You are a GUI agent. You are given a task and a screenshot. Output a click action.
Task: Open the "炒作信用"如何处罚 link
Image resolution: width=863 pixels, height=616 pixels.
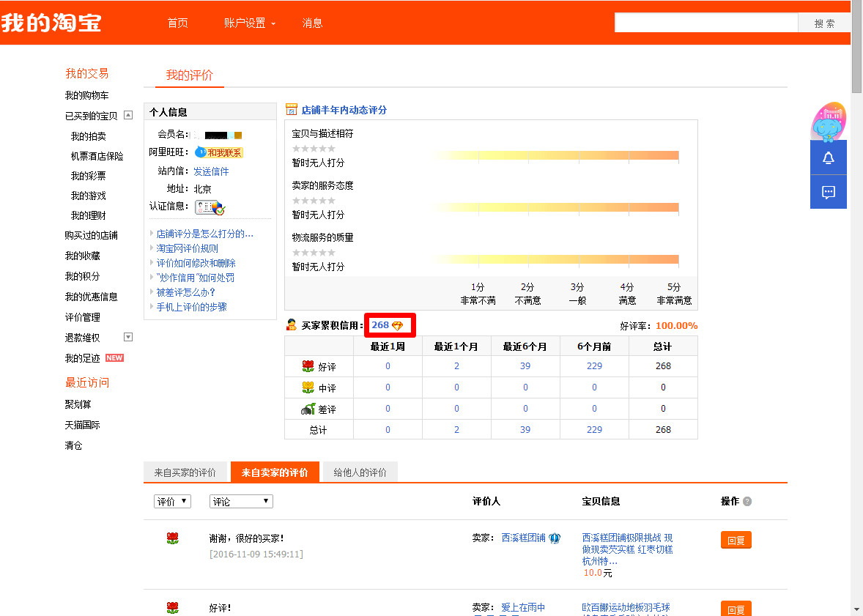tap(196, 278)
